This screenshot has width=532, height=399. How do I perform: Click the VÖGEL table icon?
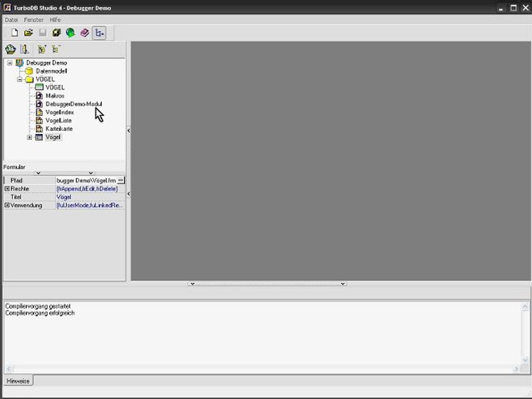tap(39, 88)
